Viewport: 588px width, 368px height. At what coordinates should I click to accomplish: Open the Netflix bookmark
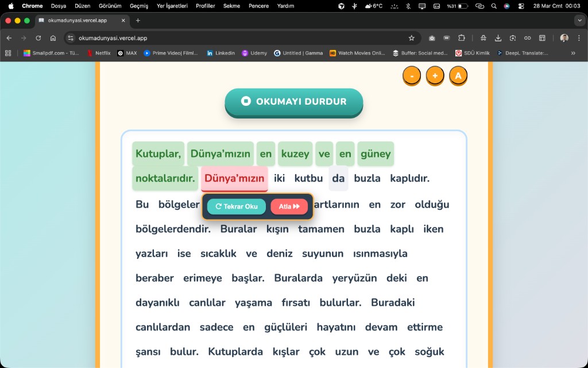coord(99,53)
